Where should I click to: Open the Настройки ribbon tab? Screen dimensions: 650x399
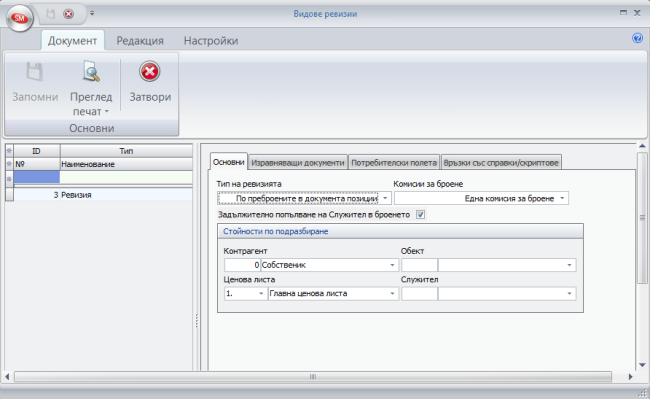pos(211,41)
